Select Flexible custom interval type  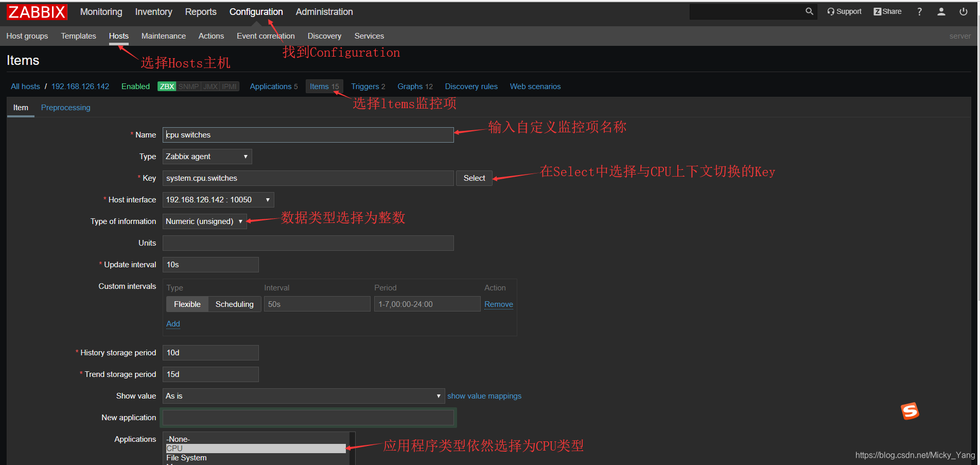coord(187,304)
